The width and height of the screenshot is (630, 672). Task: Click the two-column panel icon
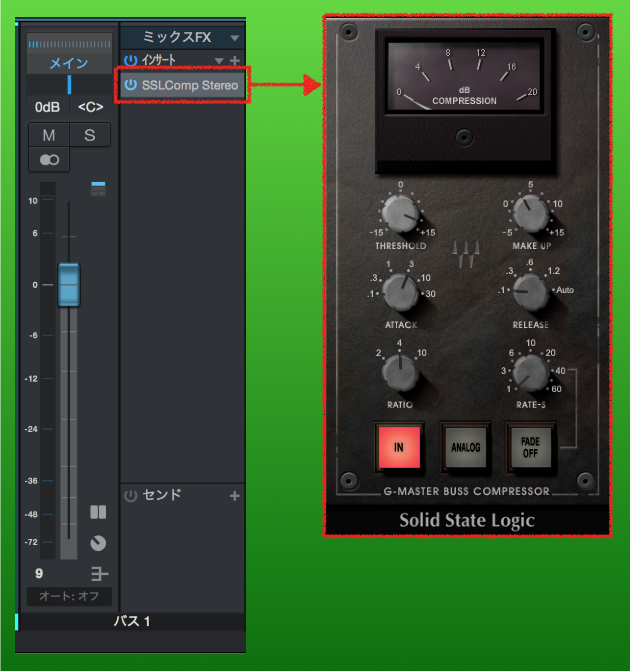pyautogui.click(x=98, y=512)
